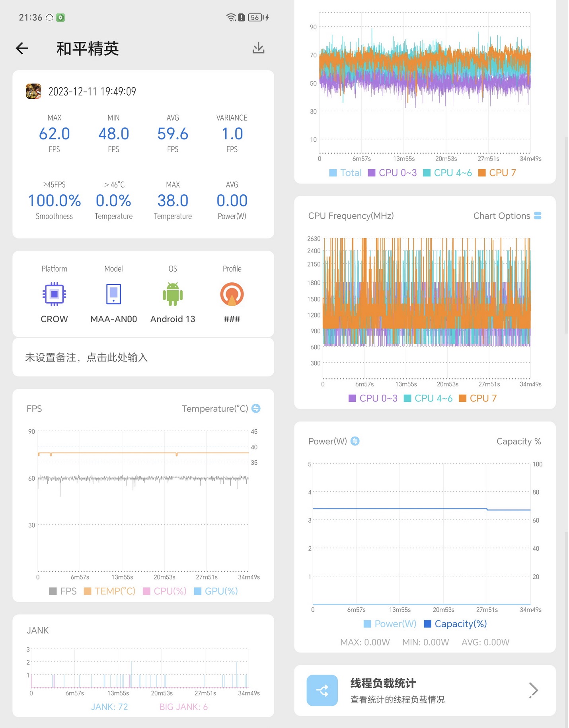
Task: Tap the Android 13 OS robot icon
Action: point(173,294)
